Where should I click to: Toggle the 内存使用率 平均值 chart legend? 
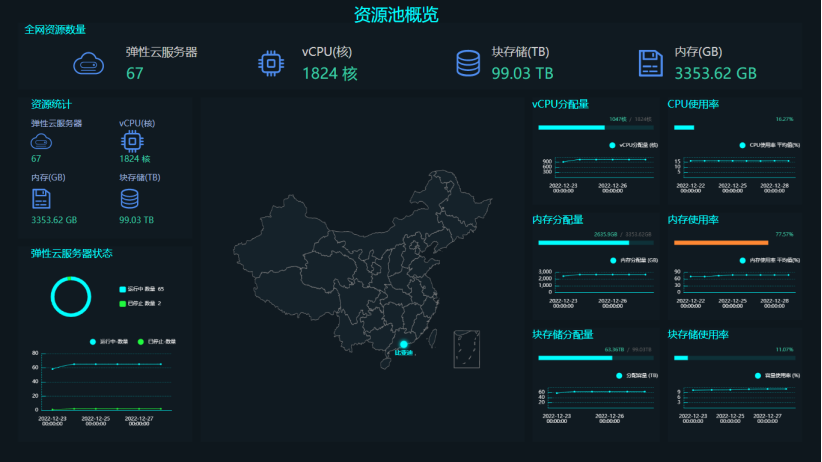click(x=770, y=261)
